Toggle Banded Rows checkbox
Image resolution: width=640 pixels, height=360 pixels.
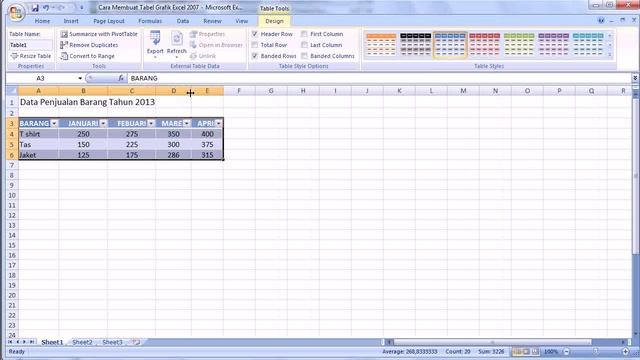255,56
